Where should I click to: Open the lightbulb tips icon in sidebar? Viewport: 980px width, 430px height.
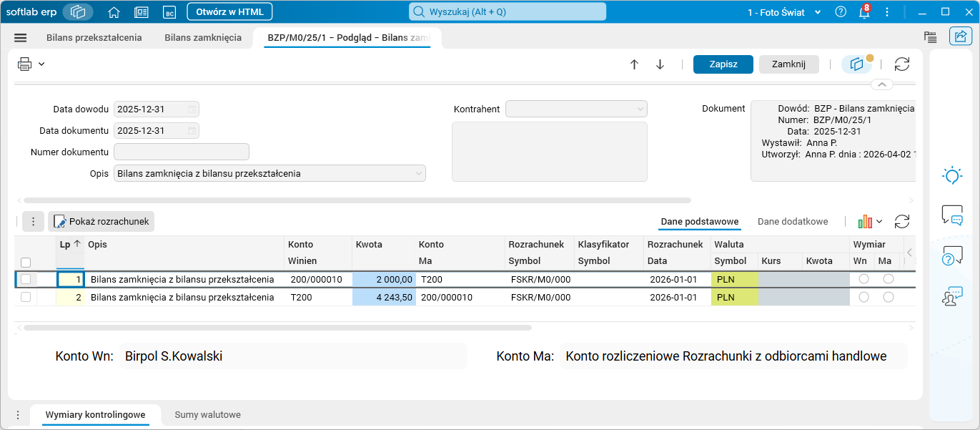click(952, 175)
